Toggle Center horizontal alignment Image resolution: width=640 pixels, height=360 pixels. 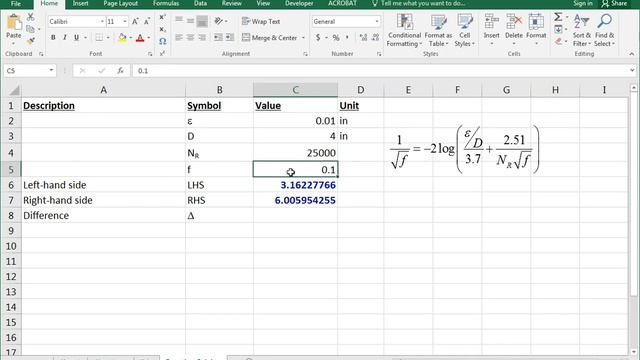click(x=190, y=38)
